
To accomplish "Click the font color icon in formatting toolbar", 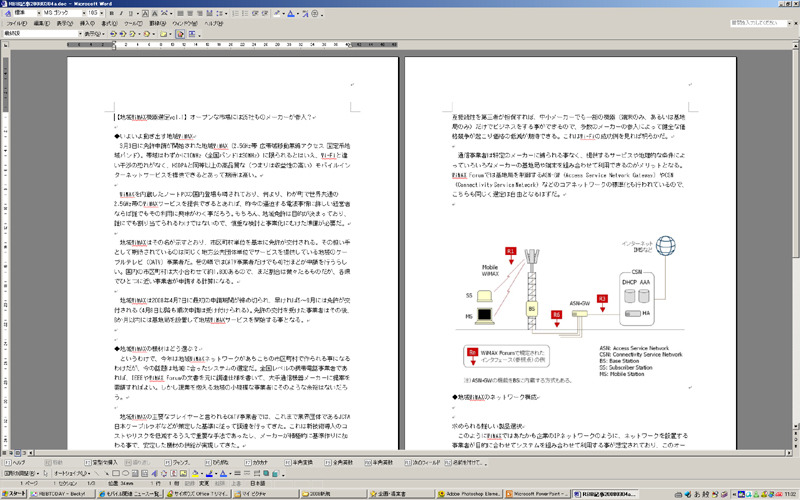I will pyautogui.click(x=291, y=14).
